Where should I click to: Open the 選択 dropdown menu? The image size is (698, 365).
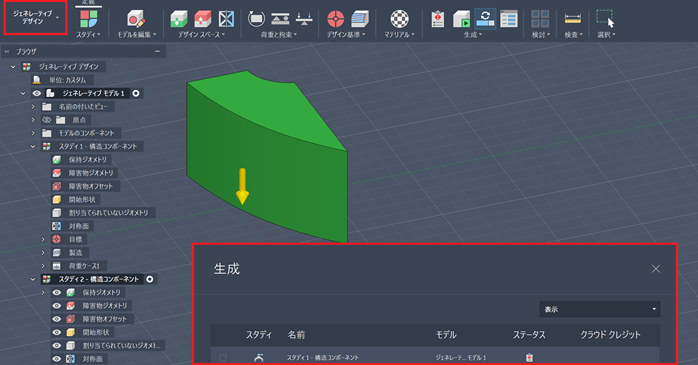[606, 34]
